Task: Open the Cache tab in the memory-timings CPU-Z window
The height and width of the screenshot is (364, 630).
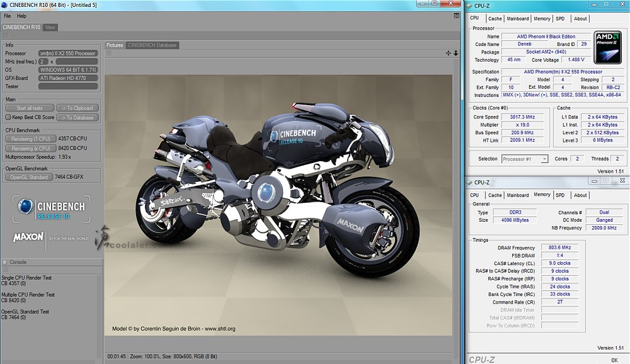Action: [495, 195]
